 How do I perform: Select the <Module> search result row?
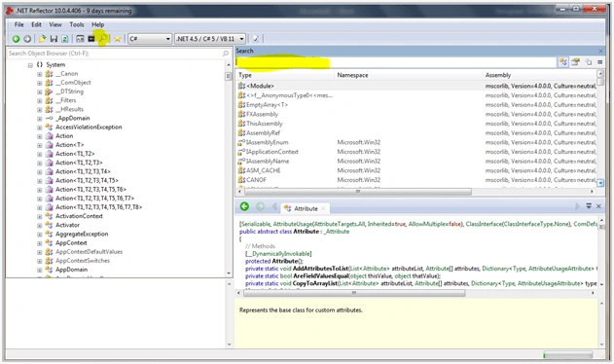point(415,86)
